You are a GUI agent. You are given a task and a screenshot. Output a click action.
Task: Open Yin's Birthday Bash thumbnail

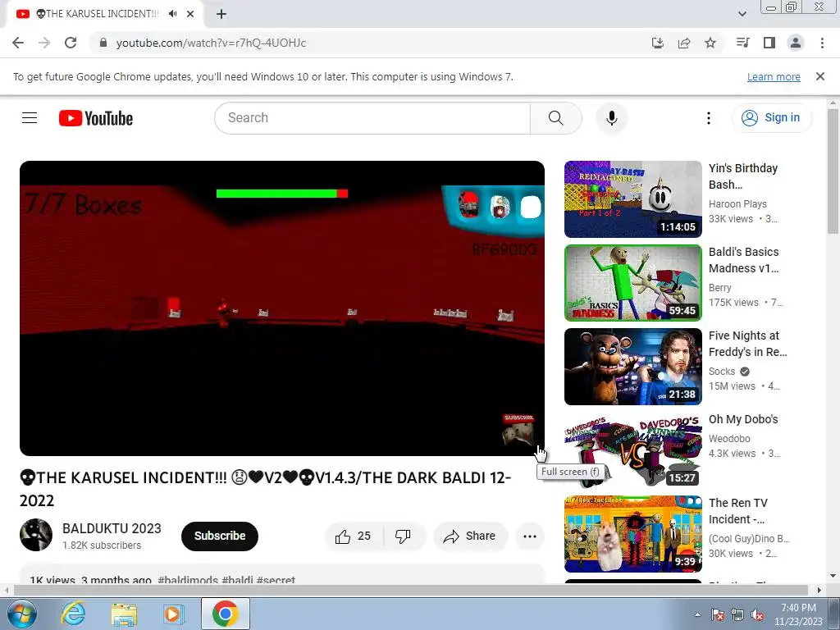(x=632, y=199)
